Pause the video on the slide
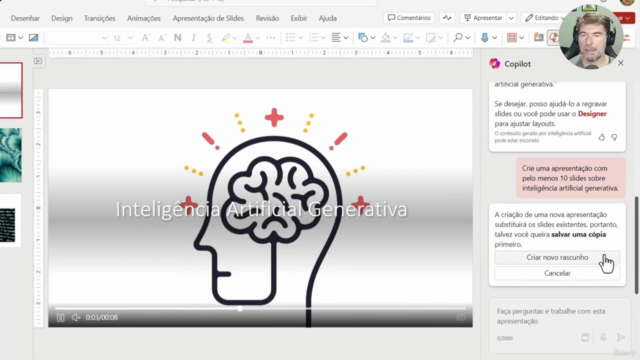640x360 pixels. 60,318
